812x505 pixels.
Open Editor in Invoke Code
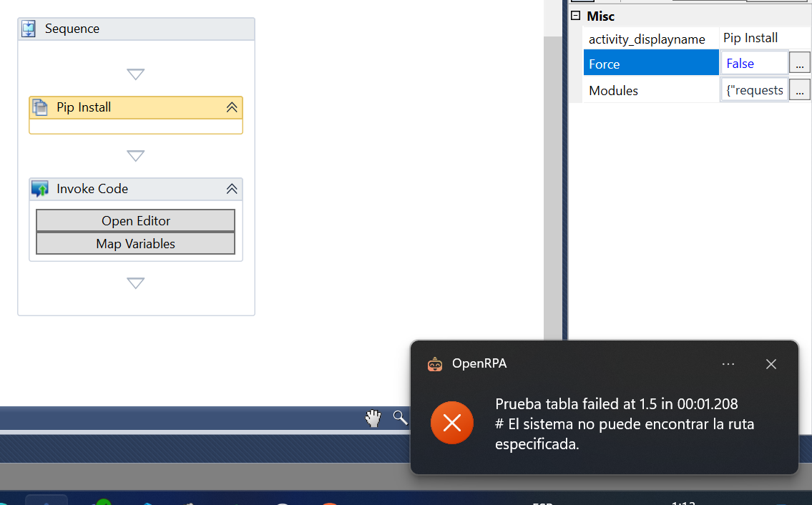click(x=136, y=221)
